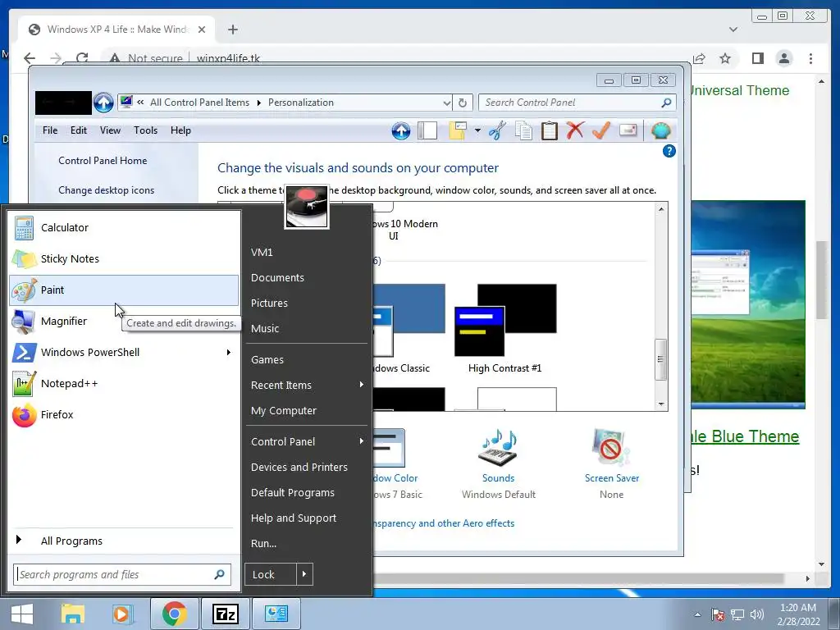Click the Lock button

(x=271, y=574)
